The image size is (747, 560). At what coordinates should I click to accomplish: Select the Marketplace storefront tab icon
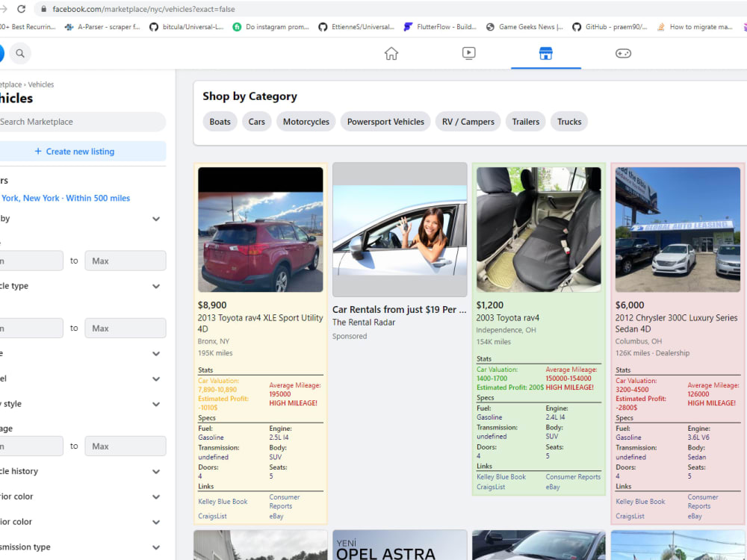click(546, 53)
